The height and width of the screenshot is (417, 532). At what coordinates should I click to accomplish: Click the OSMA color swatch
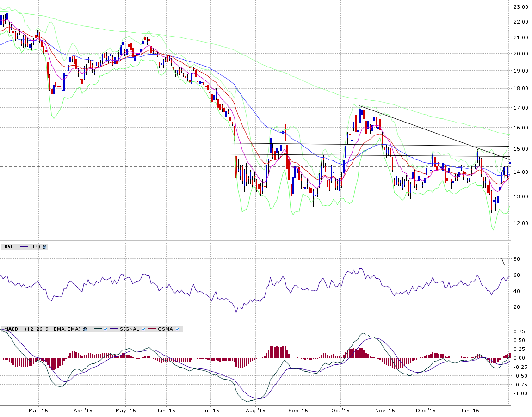pyautogui.click(x=152, y=329)
